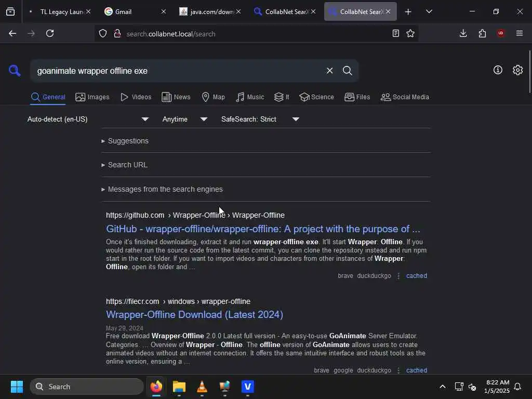Show hidden system tray icons

[443, 387]
